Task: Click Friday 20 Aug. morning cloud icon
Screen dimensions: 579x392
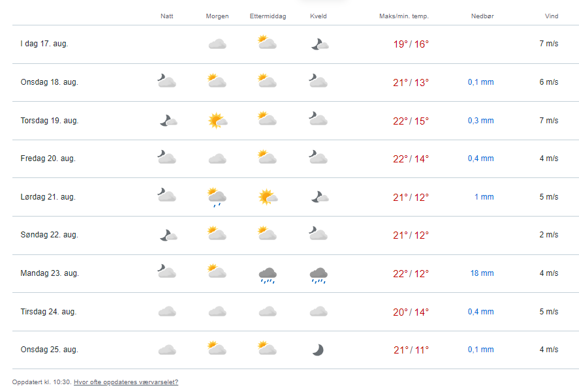Action: [217, 158]
